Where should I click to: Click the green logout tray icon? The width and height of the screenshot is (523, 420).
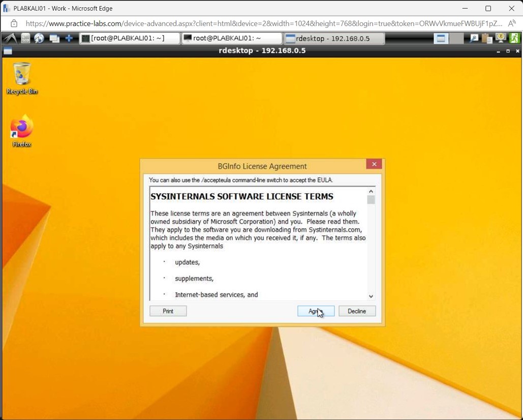pos(514,38)
